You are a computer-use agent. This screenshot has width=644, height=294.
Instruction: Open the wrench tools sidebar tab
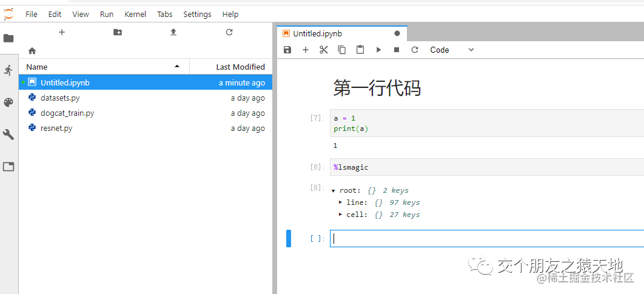[8, 135]
